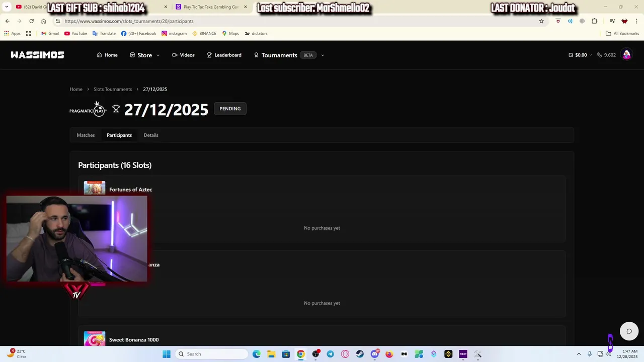Click the Slots Tournaments breadcrumb

coord(113,89)
